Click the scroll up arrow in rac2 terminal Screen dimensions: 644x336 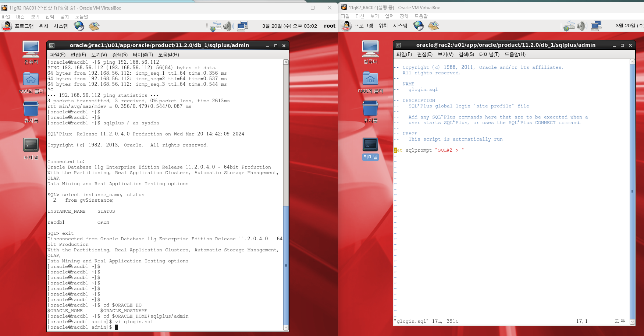tap(632, 61)
